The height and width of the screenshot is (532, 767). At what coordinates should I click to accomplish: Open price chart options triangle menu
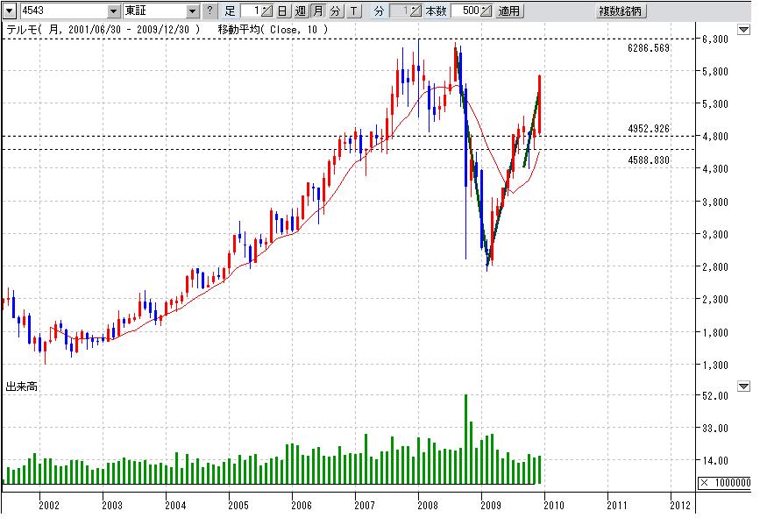coord(744,30)
